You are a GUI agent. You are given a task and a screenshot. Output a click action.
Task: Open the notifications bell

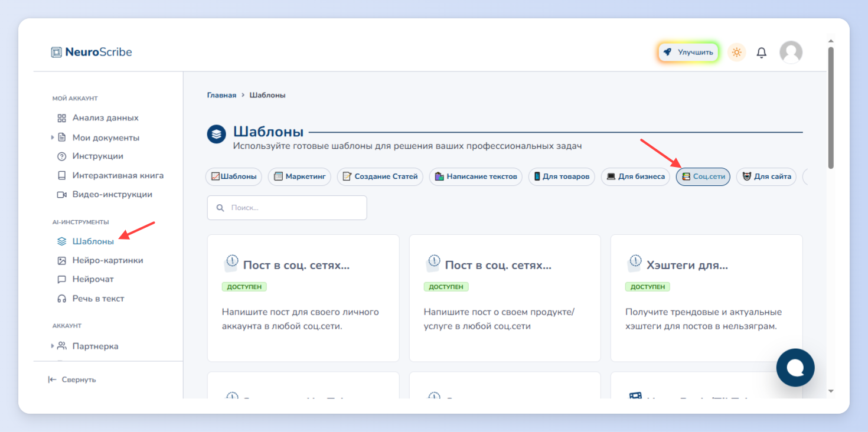click(x=762, y=53)
